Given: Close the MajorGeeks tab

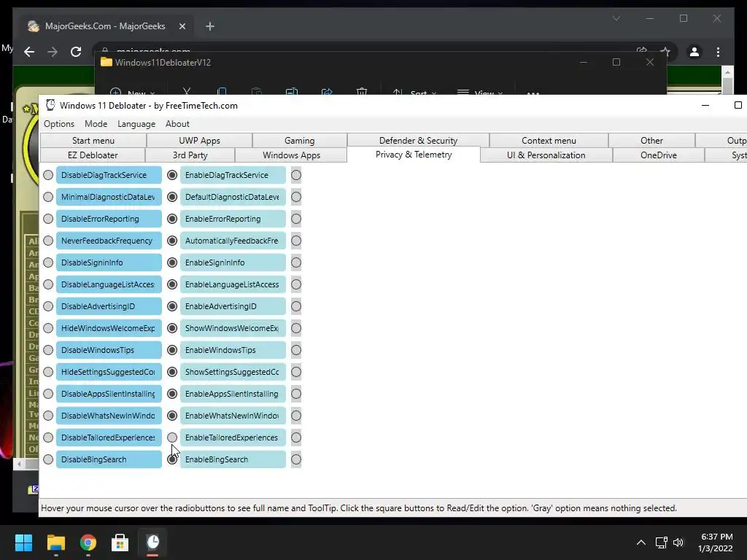Looking at the screenshot, I should (182, 26).
